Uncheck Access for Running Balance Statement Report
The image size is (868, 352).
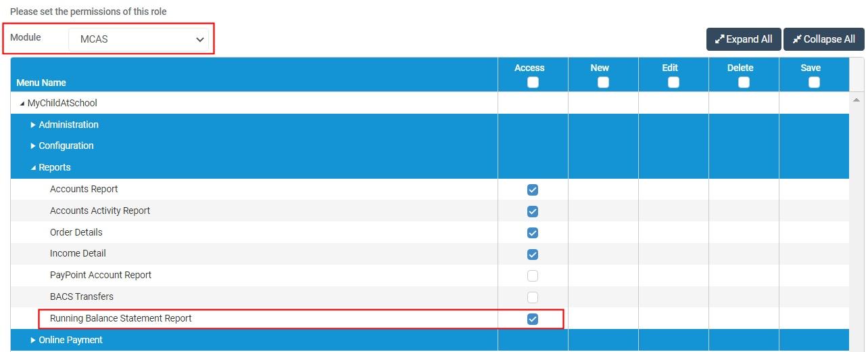tap(533, 319)
